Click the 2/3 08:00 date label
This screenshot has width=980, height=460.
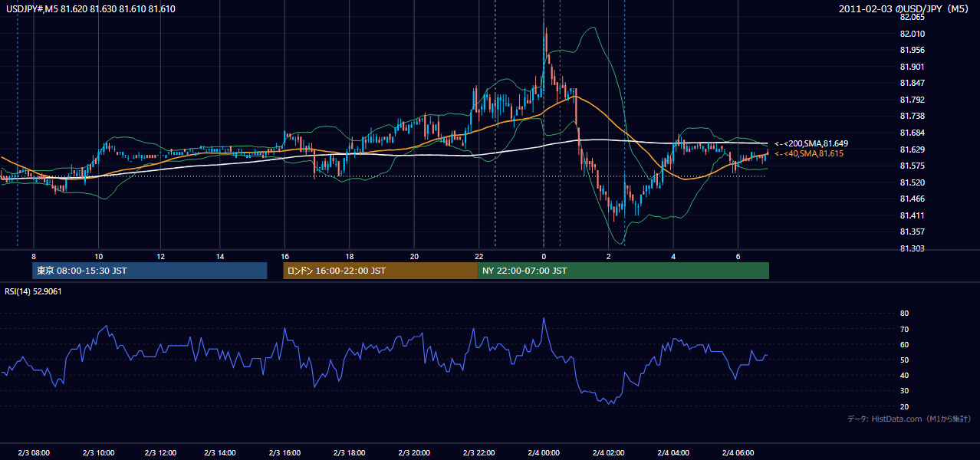pos(34,452)
